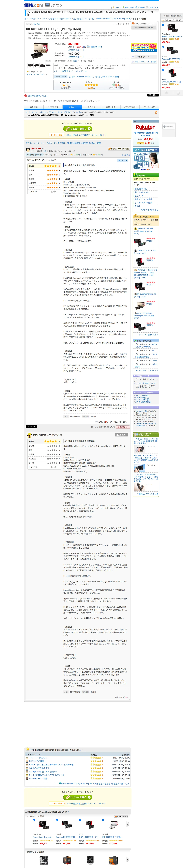This screenshot has width=183, height=868.
Task: Open the 価格推移グラフ link
Action: (x=96, y=47)
